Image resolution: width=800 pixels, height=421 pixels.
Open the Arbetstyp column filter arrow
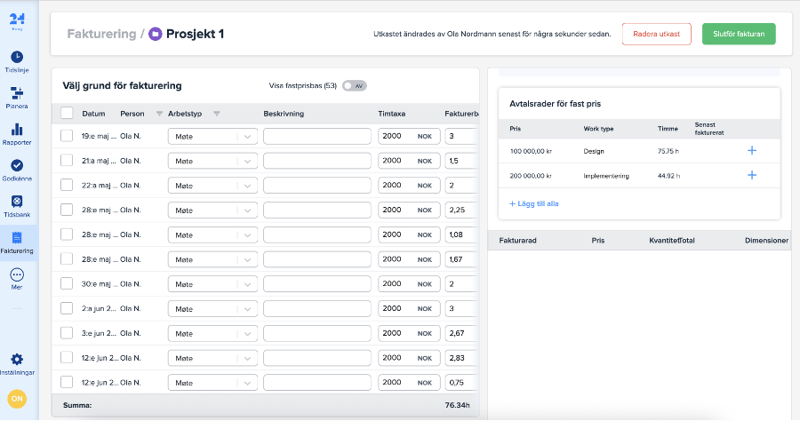(216, 114)
